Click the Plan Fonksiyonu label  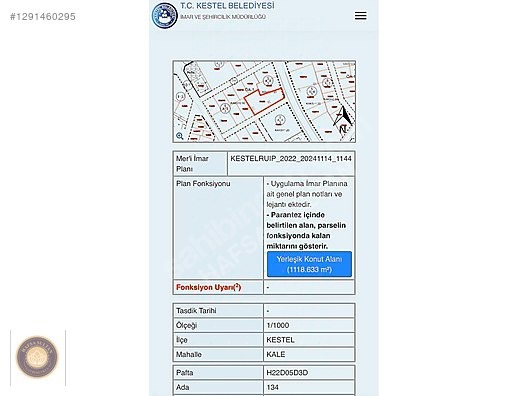click(203, 184)
